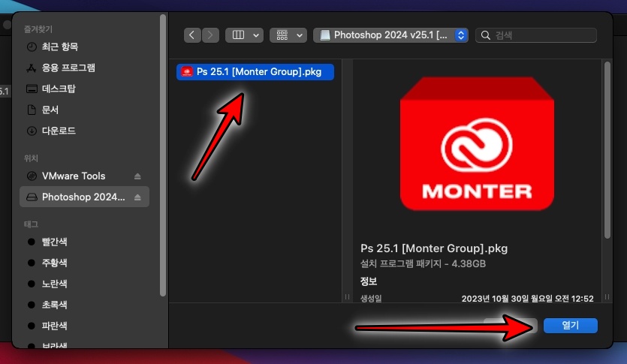Switch to column view icon

tap(238, 35)
